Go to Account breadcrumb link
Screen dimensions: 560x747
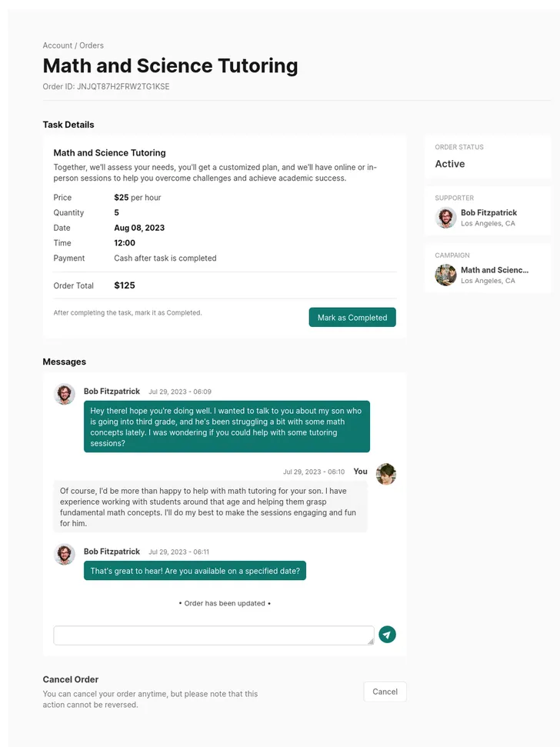tap(58, 45)
